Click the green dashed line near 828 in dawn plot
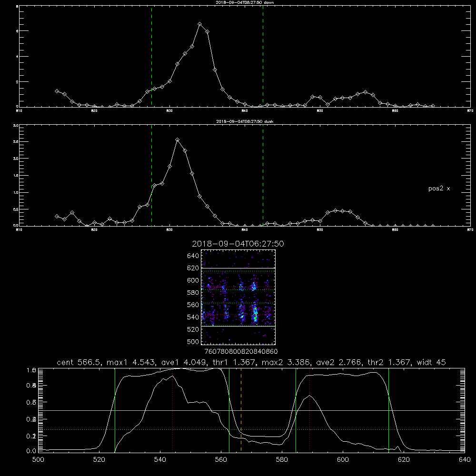476x476 pixels. (151, 56)
